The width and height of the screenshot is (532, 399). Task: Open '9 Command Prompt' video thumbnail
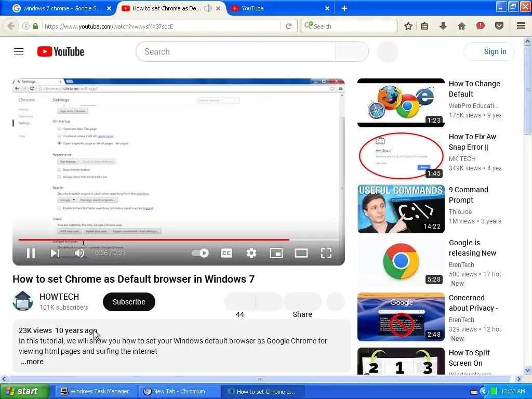(x=401, y=209)
